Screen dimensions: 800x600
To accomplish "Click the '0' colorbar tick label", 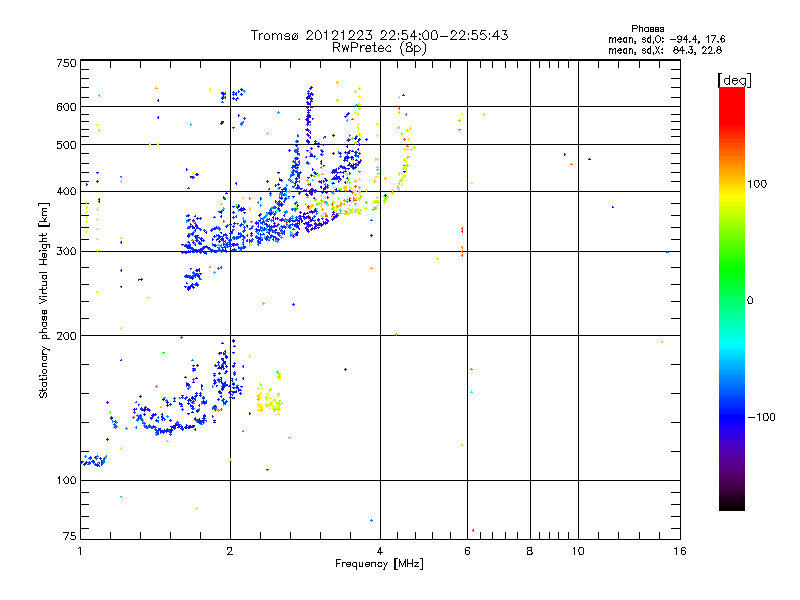I will click(x=750, y=301).
